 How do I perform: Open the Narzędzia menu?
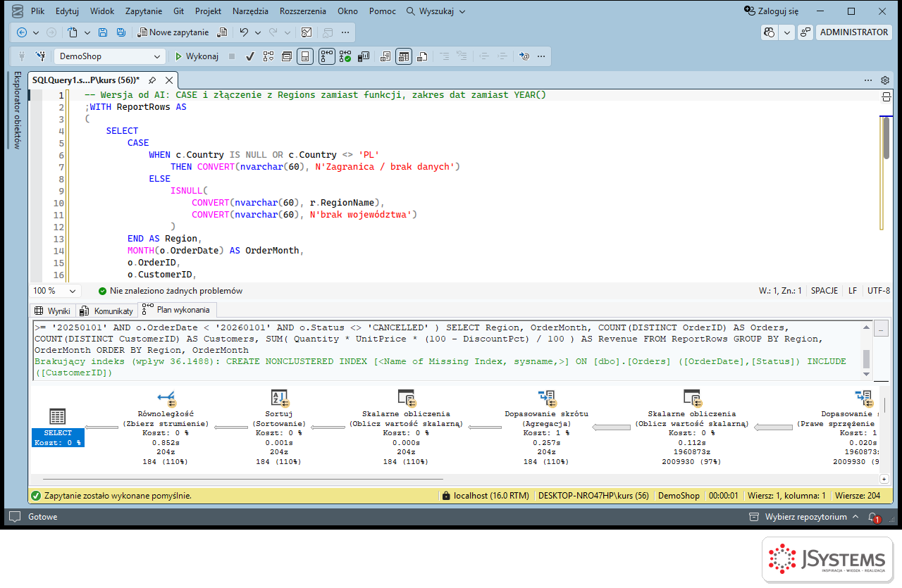coord(251,11)
